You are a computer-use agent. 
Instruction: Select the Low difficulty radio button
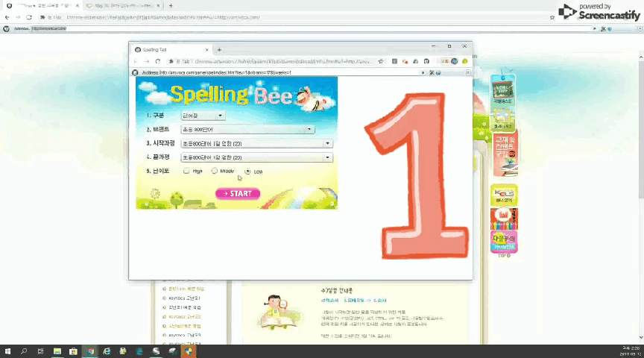(247, 172)
